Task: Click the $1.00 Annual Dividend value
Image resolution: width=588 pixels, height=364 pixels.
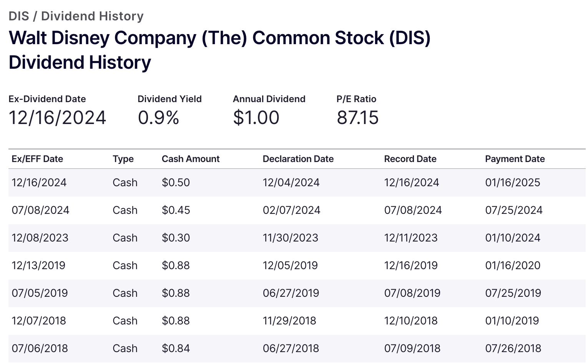Action: point(256,117)
